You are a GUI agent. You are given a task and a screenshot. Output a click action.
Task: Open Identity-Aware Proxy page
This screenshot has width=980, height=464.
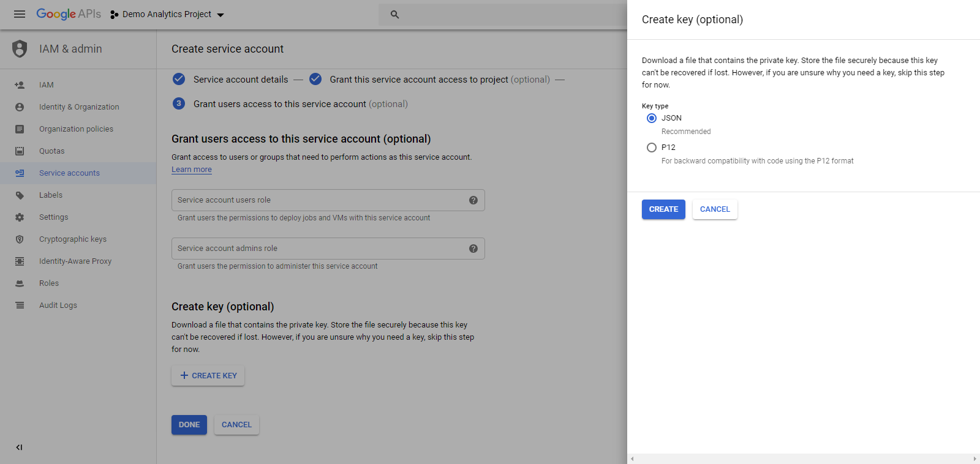pyautogui.click(x=75, y=261)
